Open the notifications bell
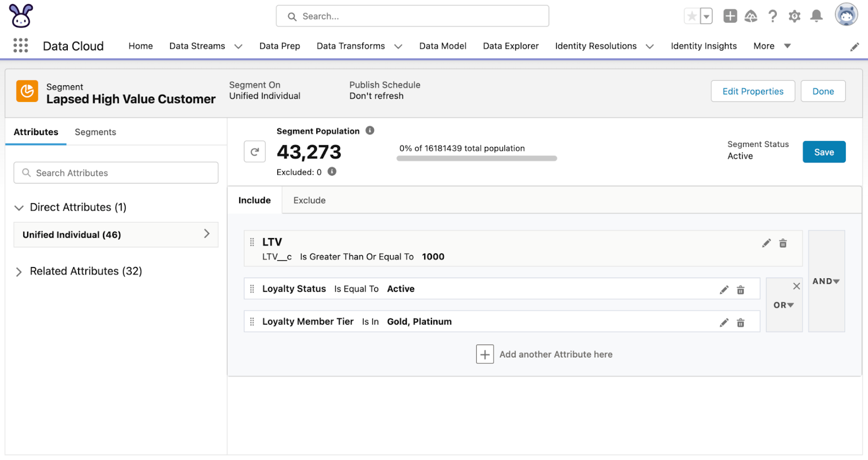 (x=816, y=16)
